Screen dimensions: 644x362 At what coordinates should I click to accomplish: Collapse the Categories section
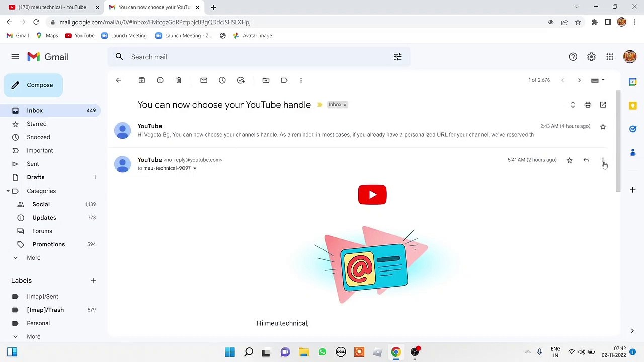coord(8,191)
